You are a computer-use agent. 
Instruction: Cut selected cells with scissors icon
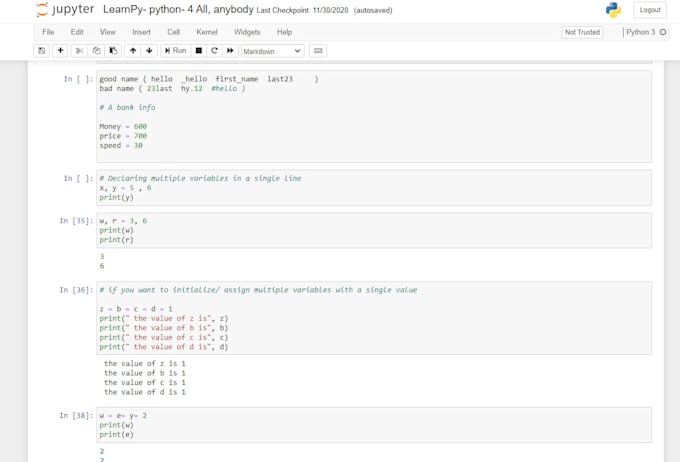pos(80,51)
